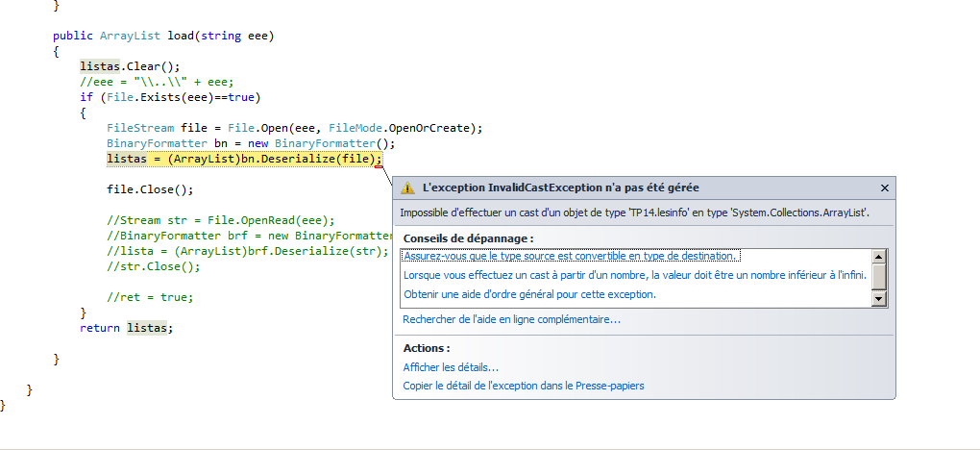The height and width of the screenshot is (450, 980).
Task: Click the red exception marker after Deserialize(file);
Action: (x=380, y=166)
